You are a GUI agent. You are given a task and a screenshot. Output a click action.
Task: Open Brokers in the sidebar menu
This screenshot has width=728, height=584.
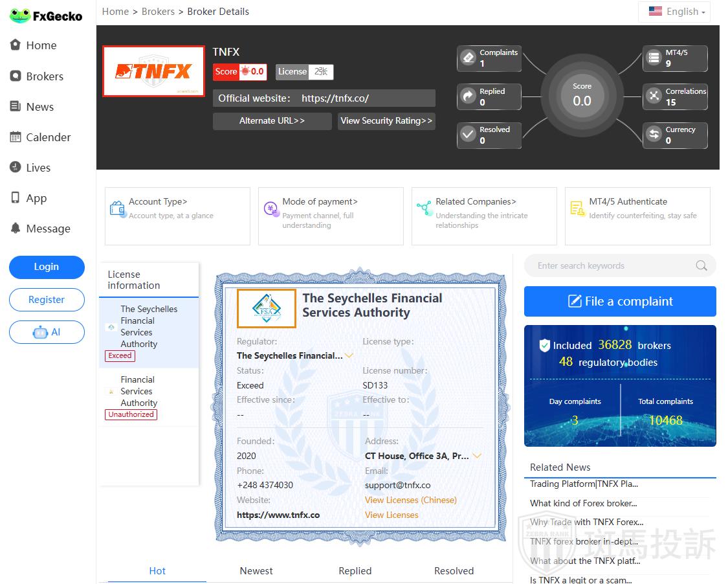[x=44, y=76]
